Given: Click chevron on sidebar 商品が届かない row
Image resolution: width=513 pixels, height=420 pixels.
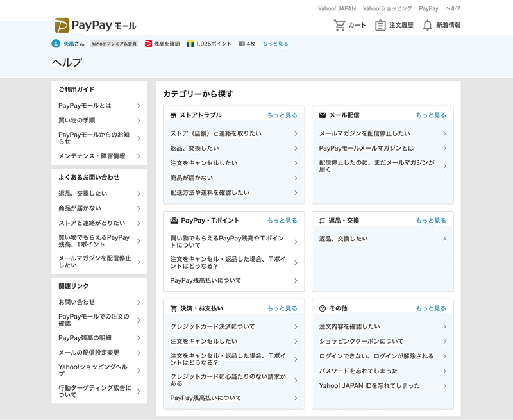Looking at the screenshot, I should pyautogui.click(x=139, y=208).
